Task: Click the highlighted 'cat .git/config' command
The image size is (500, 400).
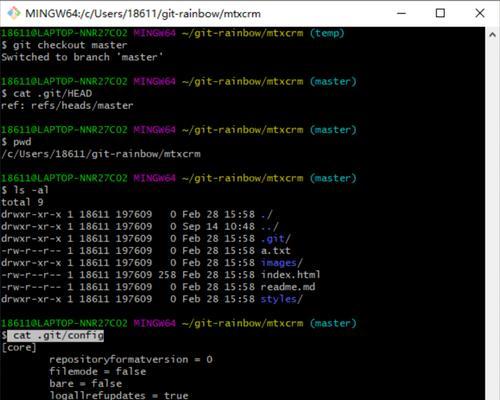Action: [x=55, y=335]
